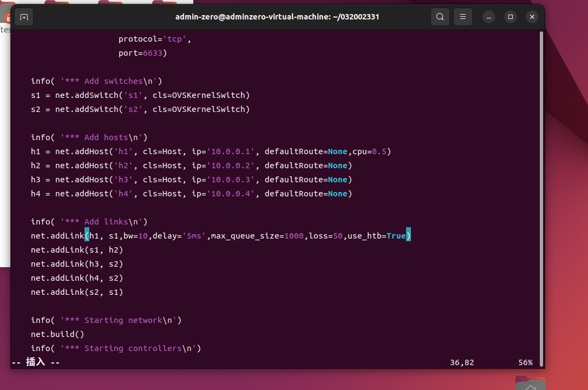
Task: Click the h1 addHost line
Action: (x=211, y=151)
